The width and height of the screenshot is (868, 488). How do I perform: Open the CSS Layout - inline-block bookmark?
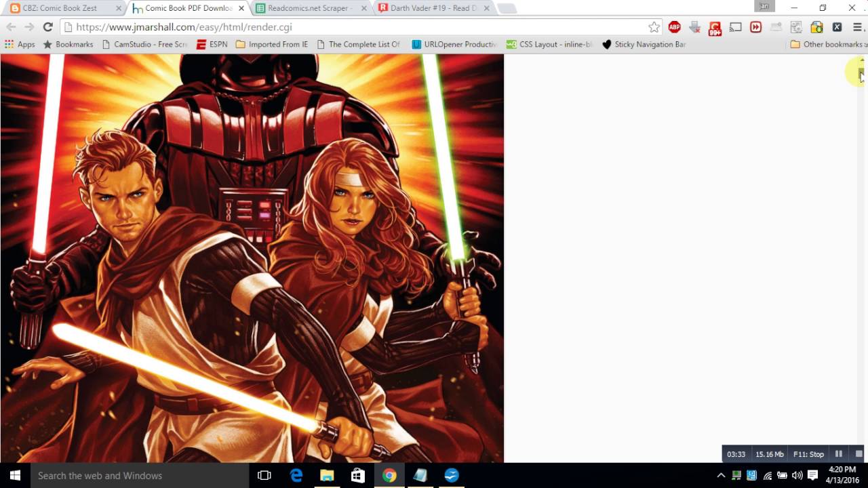coord(549,44)
